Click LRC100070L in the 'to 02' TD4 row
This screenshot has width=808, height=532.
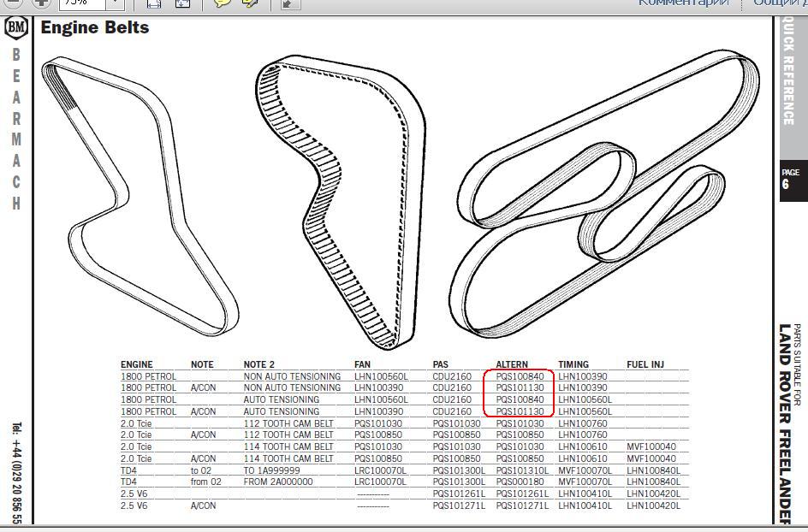click(380, 470)
